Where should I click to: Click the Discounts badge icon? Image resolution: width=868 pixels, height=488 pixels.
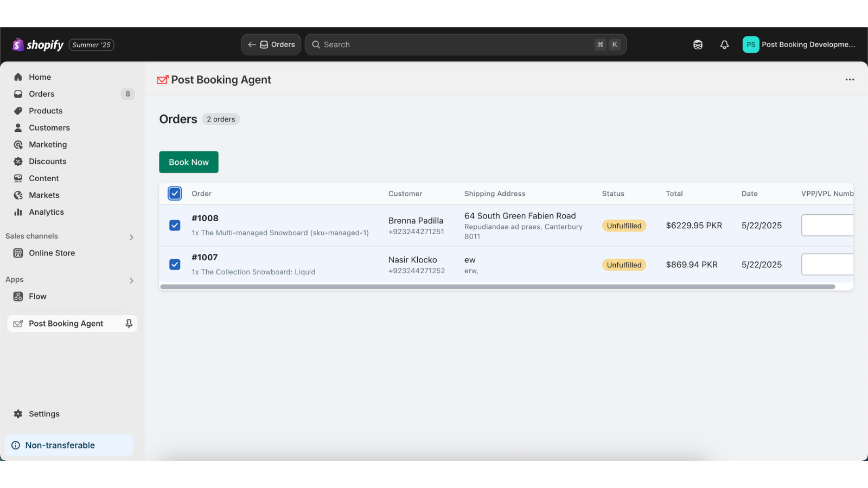coord(18,161)
